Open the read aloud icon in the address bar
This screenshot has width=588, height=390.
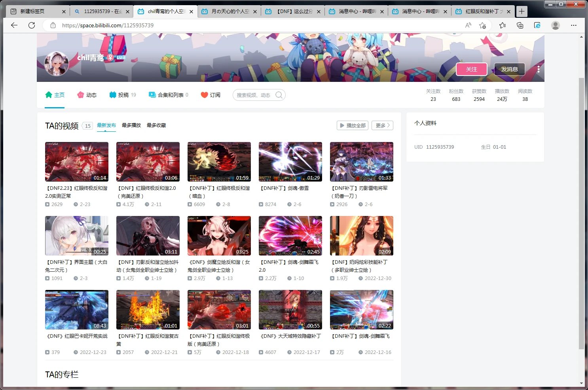point(468,25)
